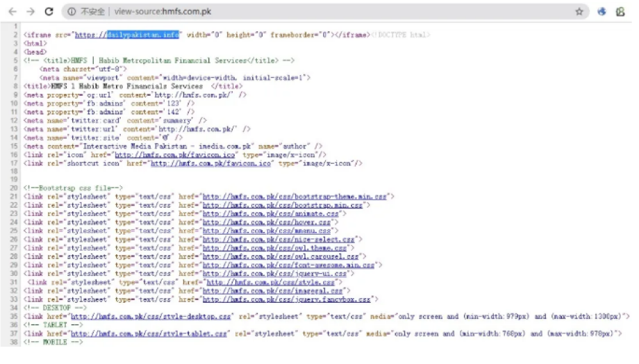Reload the view-source page
This screenshot has width=639, height=364.
(x=49, y=11)
